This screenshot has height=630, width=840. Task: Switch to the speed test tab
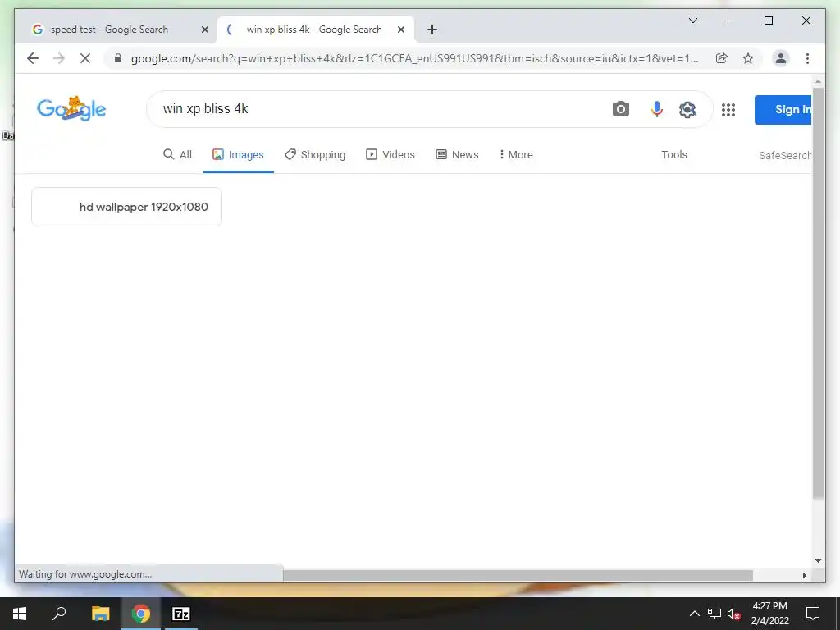pos(109,30)
